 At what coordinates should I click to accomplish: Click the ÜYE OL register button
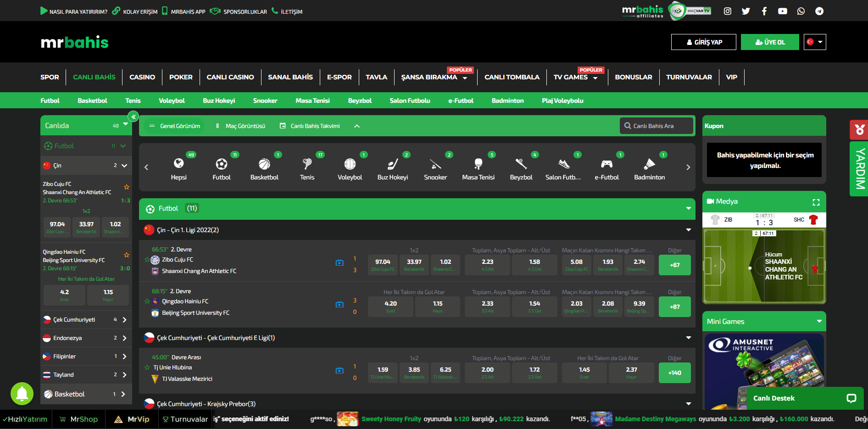(770, 42)
